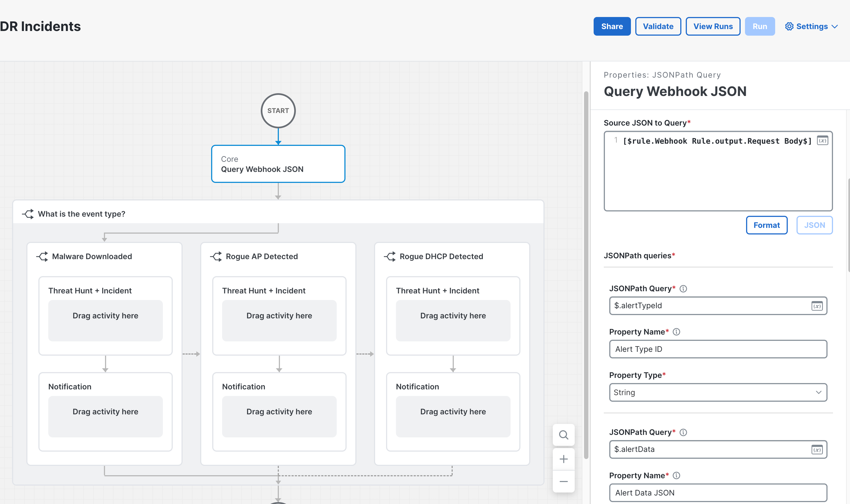Click Malware Downloaded Threat Hunt drag area

pos(106,320)
